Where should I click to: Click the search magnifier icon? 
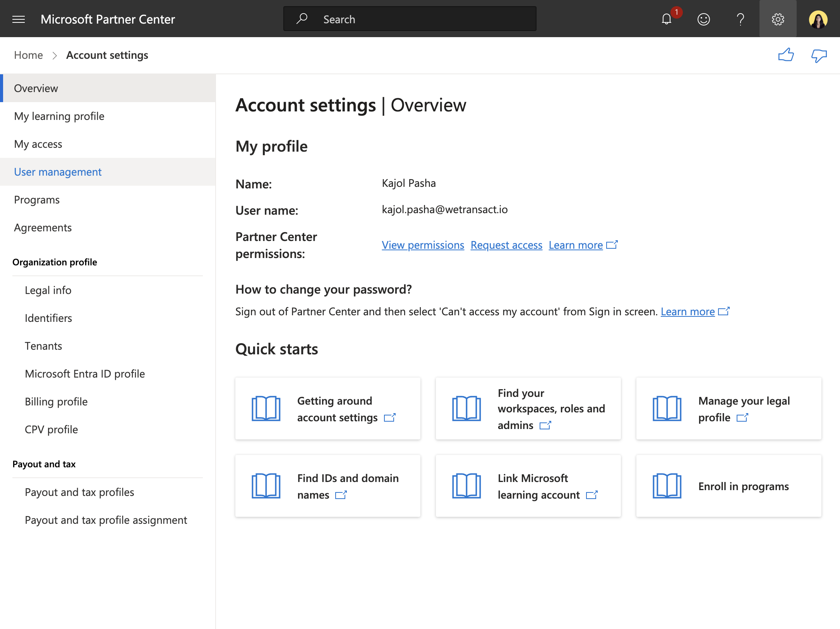(x=302, y=19)
